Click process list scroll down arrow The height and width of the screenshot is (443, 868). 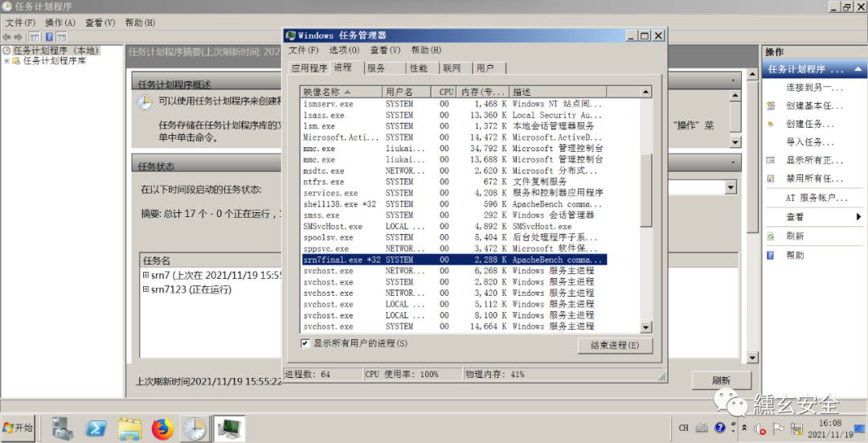coord(646,327)
